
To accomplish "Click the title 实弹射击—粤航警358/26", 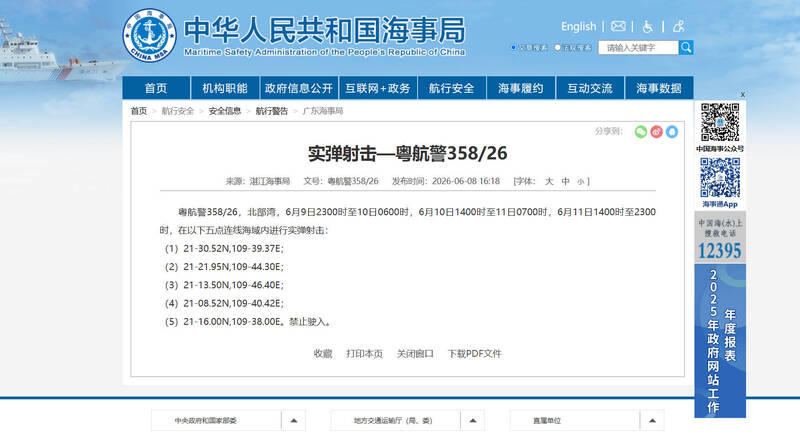I will click(408, 154).
